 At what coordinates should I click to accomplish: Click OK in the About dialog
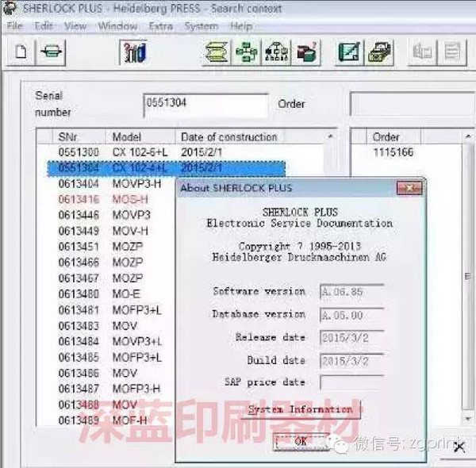point(301,441)
